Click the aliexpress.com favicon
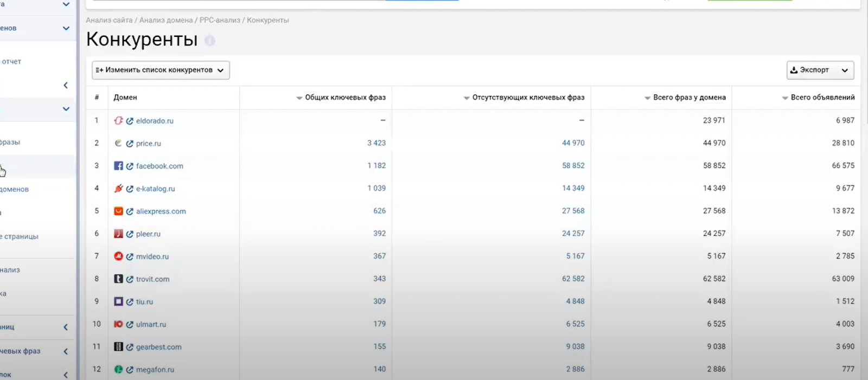 (118, 211)
